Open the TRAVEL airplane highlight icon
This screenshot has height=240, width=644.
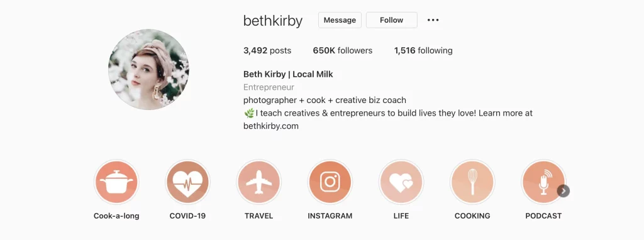point(258,182)
